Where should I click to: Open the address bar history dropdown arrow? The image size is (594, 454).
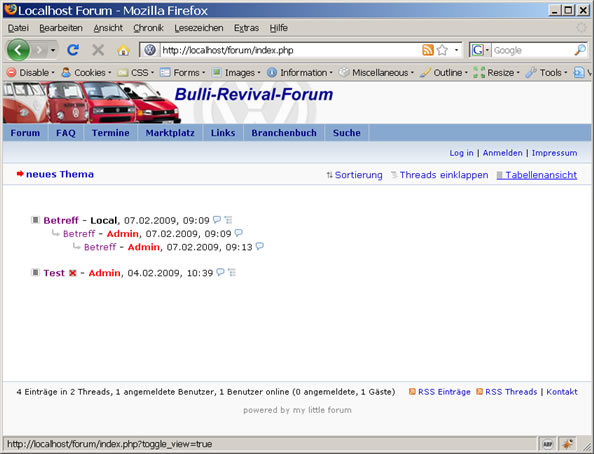[x=456, y=50]
